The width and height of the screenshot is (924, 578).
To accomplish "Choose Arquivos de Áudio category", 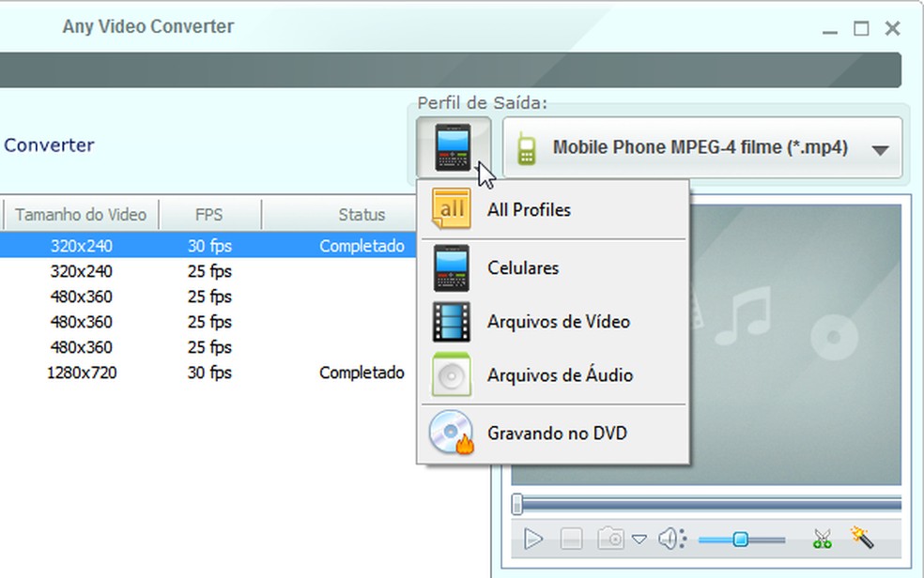I will pos(553,375).
